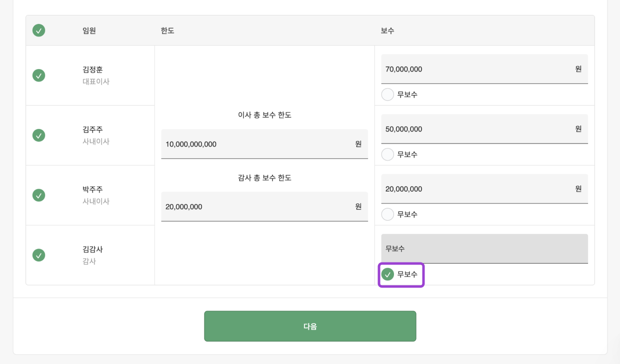Toggle 무보수 option for 박주주
Viewport: 620px width, 364px height.
387,214
